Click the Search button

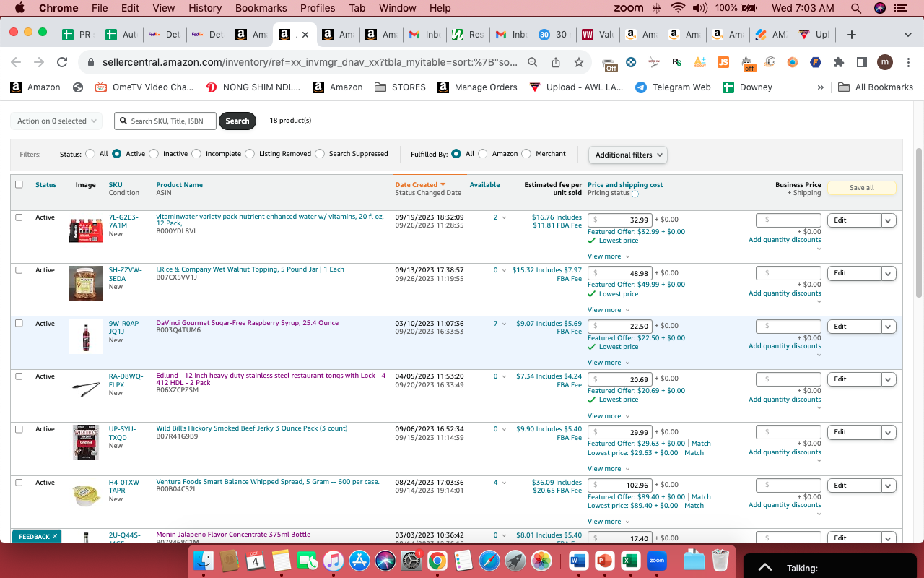click(x=237, y=121)
